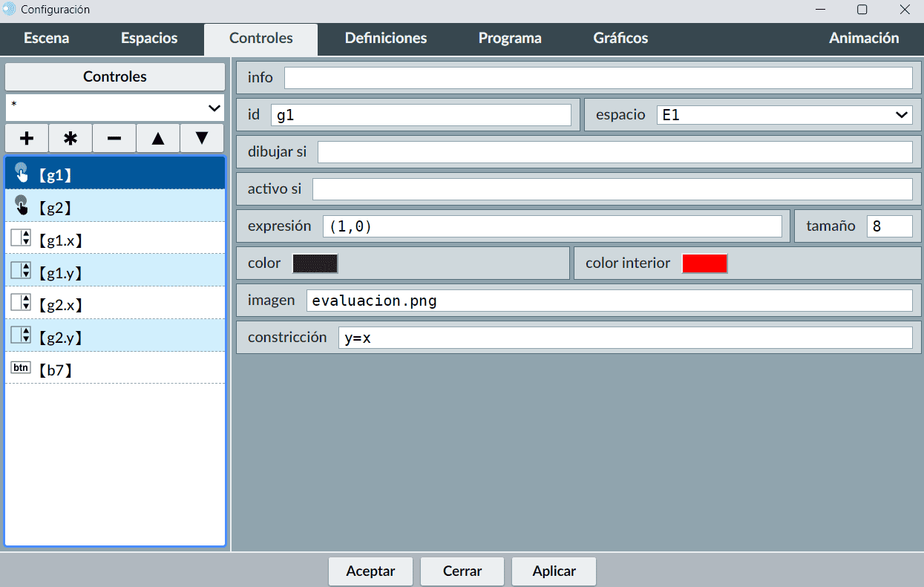Click the Controles header button
Viewport: 924px width, 587px height.
point(115,76)
